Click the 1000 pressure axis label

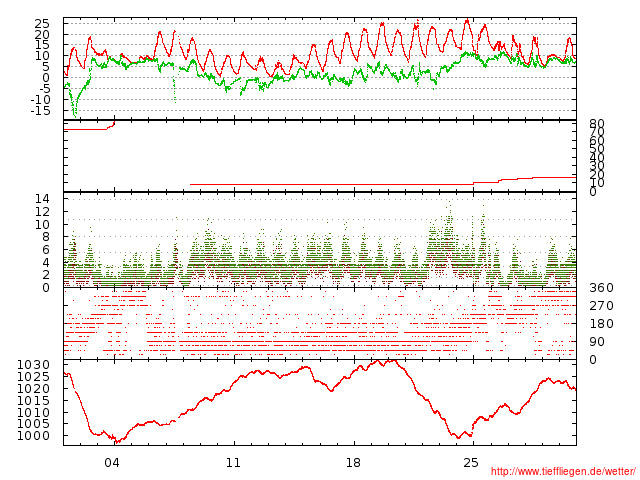point(33,436)
